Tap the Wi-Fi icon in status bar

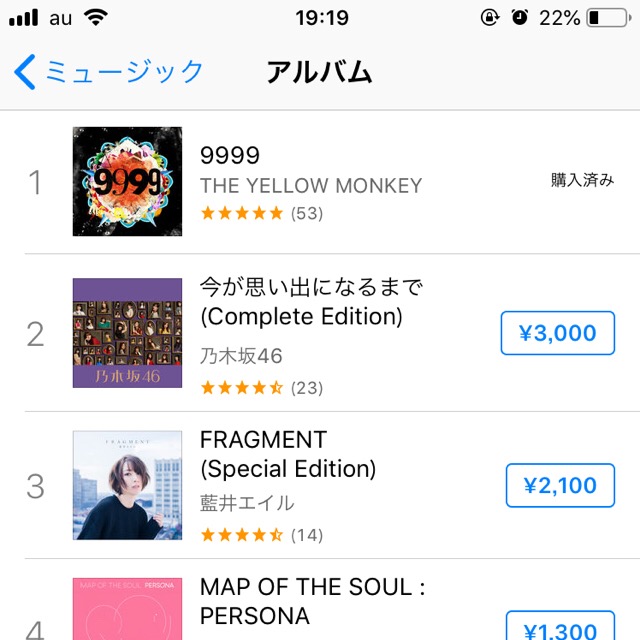96,18
